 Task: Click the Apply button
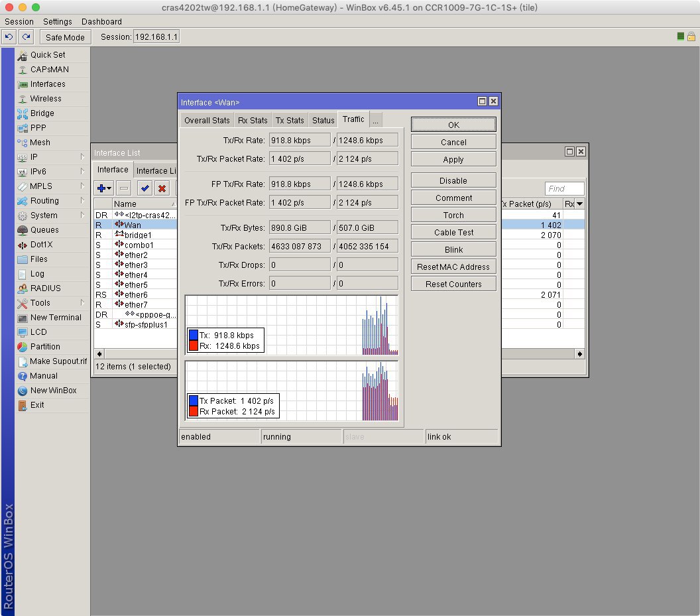coord(453,160)
